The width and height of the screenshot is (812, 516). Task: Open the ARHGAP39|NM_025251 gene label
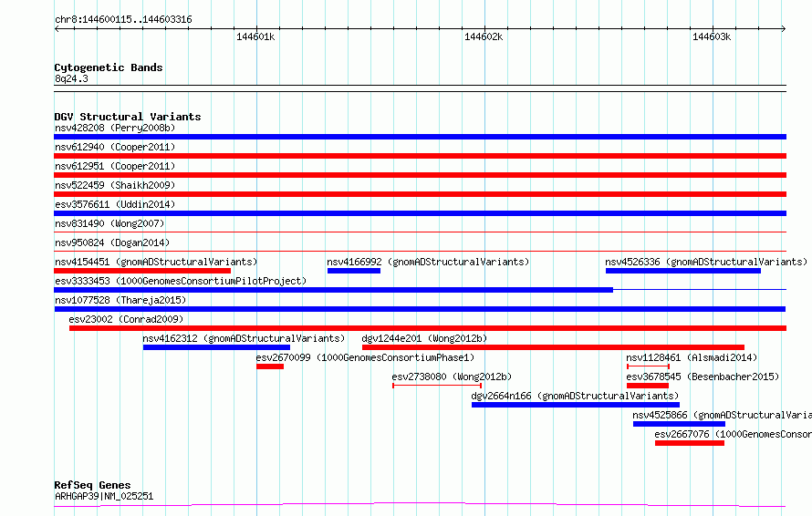click(104, 496)
